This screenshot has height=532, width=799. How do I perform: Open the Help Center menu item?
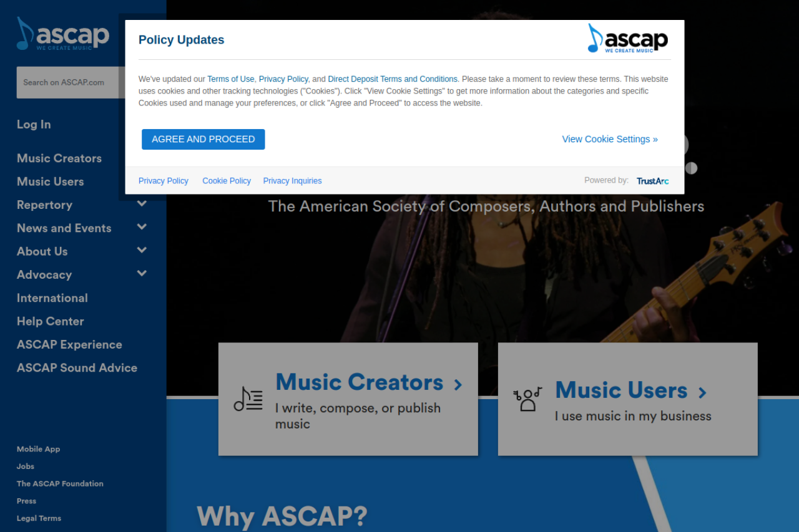point(50,321)
